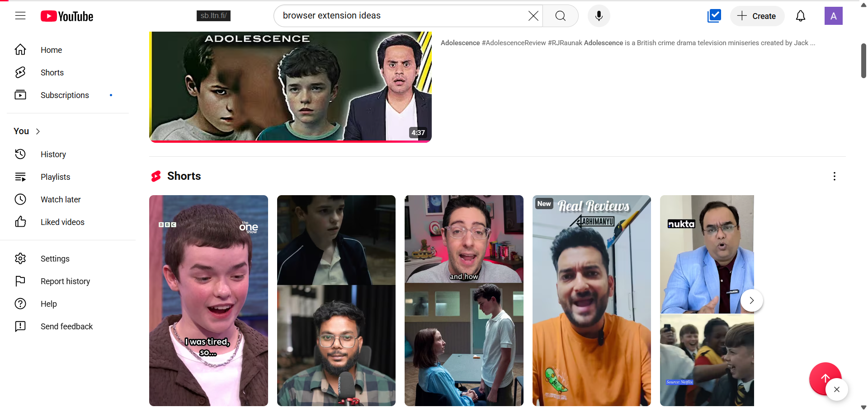Clear the search query text
This screenshot has width=868, height=412.
click(533, 16)
